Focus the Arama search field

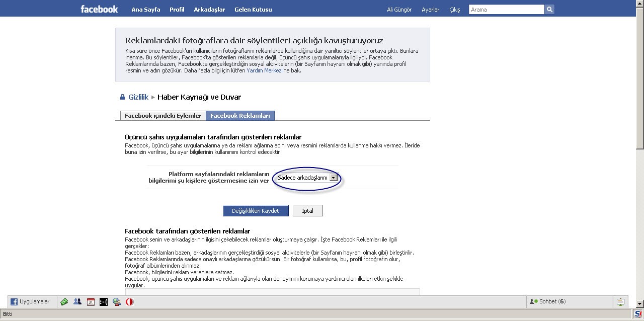(507, 9)
